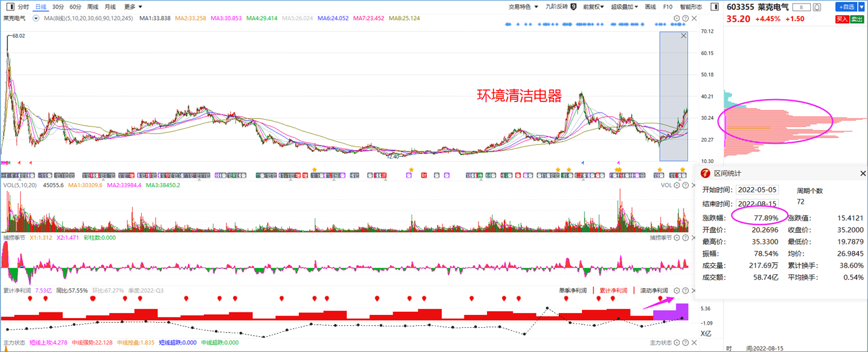Open F10 company info
Viewport: 868px width, 352px height.
pos(668,7)
